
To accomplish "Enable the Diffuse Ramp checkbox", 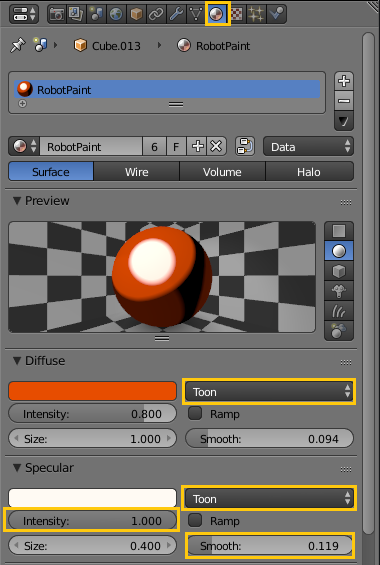I will click(x=195, y=413).
